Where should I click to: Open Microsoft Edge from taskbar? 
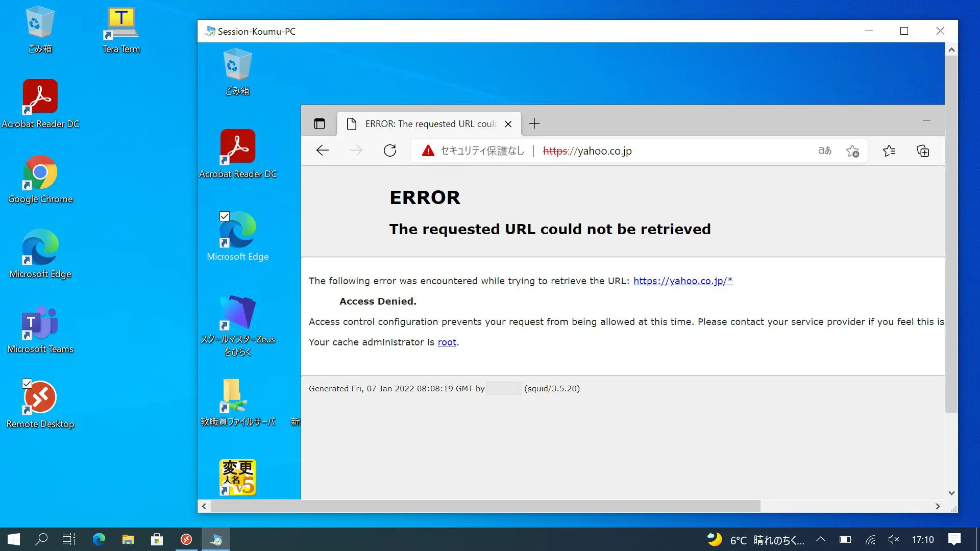(99, 539)
